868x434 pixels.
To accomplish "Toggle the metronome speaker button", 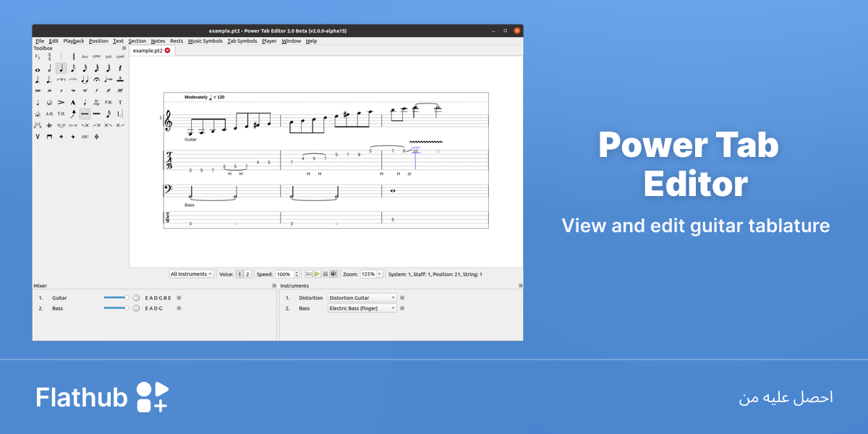I will [333, 274].
